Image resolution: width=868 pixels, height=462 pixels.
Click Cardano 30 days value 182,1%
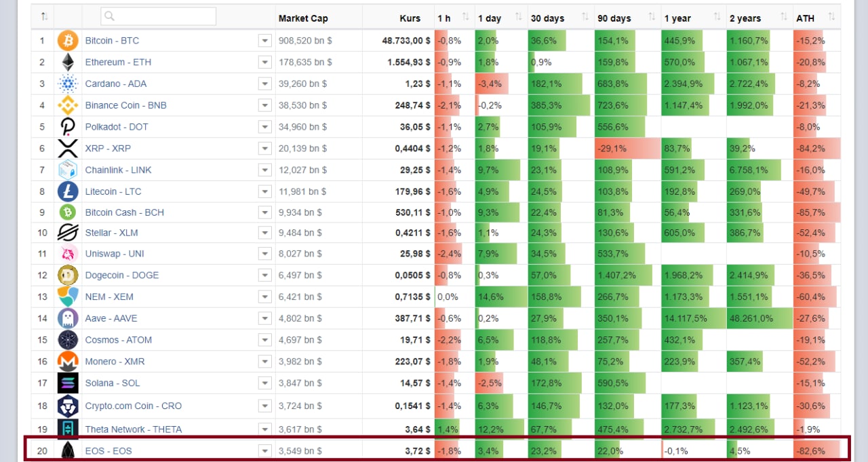click(547, 84)
